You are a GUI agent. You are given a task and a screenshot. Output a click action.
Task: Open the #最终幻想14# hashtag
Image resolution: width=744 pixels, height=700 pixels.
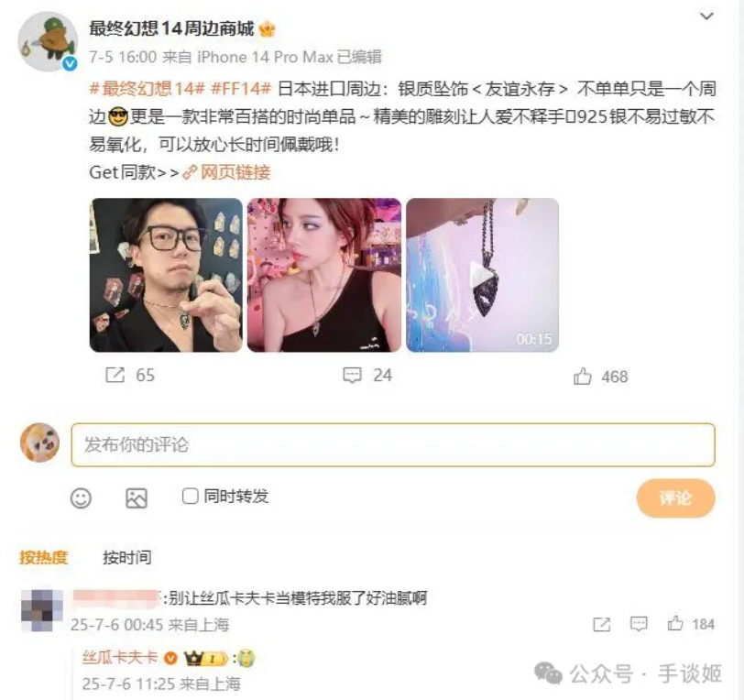tap(148, 89)
